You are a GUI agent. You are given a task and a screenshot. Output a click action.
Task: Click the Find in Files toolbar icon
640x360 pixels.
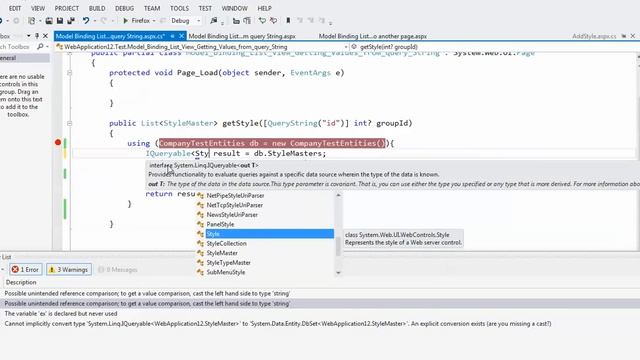pos(213,20)
